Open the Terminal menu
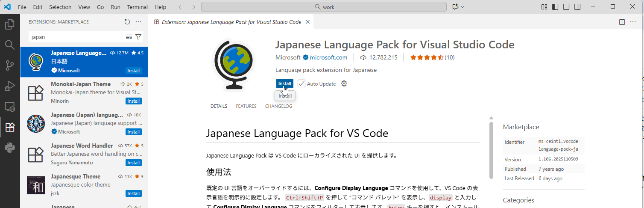644x208 pixels. 137,7
